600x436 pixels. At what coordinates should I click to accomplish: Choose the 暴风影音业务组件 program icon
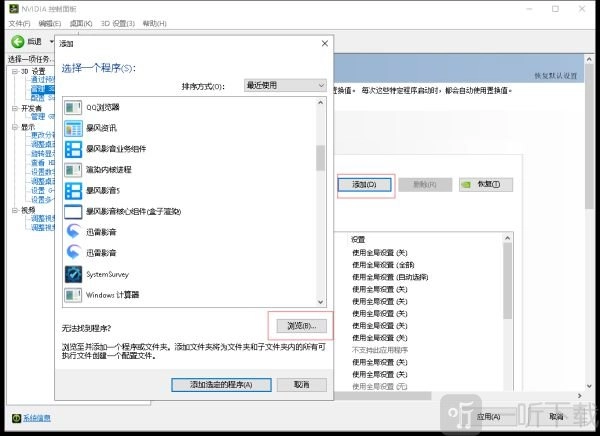pyautogui.click(x=72, y=149)
